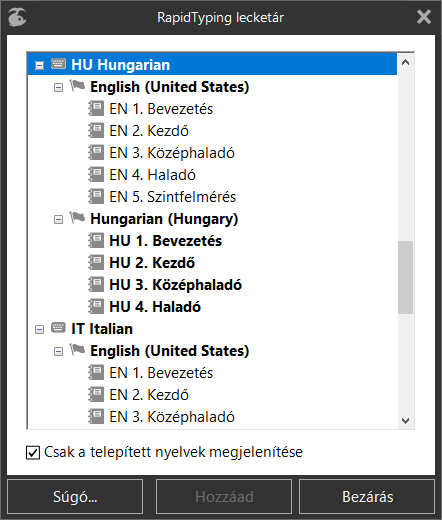The image size is (442, 520).
Task: Click the lesson icon of HU 1. Bevezetés
Action: (x=96, y=240)
